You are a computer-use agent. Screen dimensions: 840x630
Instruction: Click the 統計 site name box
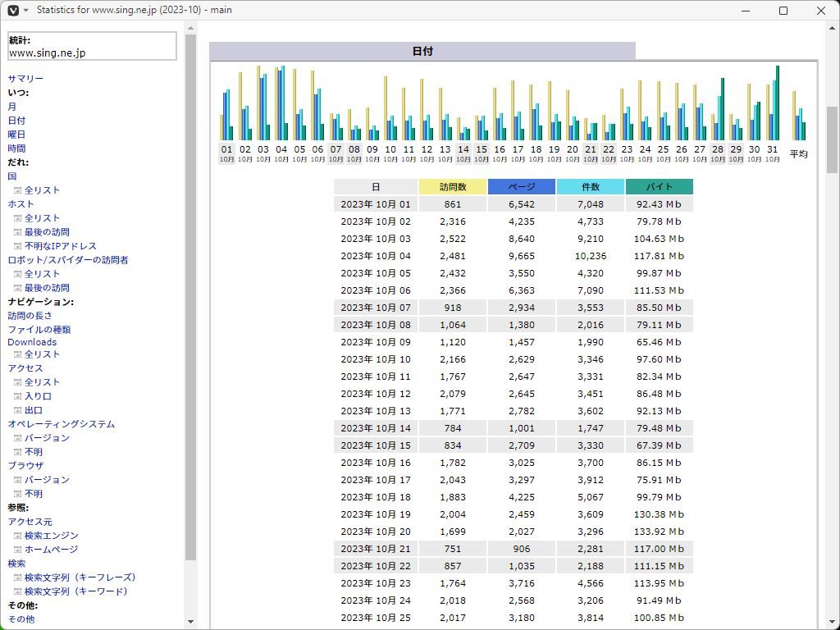(92, 46)
